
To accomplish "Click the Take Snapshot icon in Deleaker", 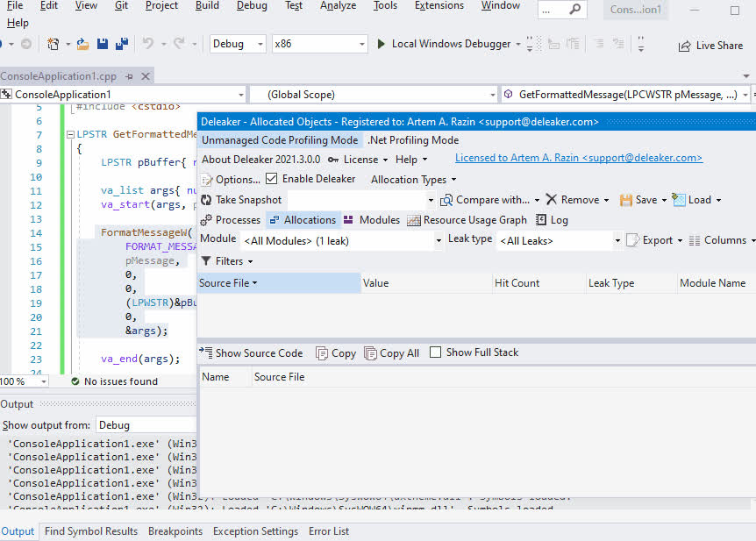I will click(206, 200).
